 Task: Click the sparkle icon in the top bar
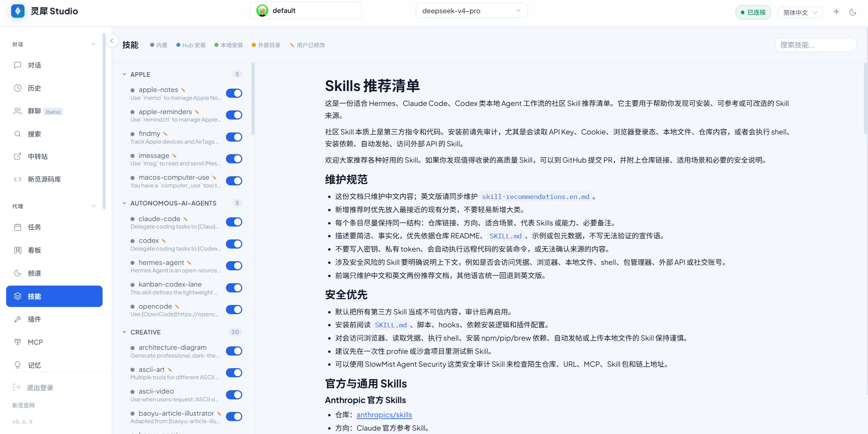836,12
